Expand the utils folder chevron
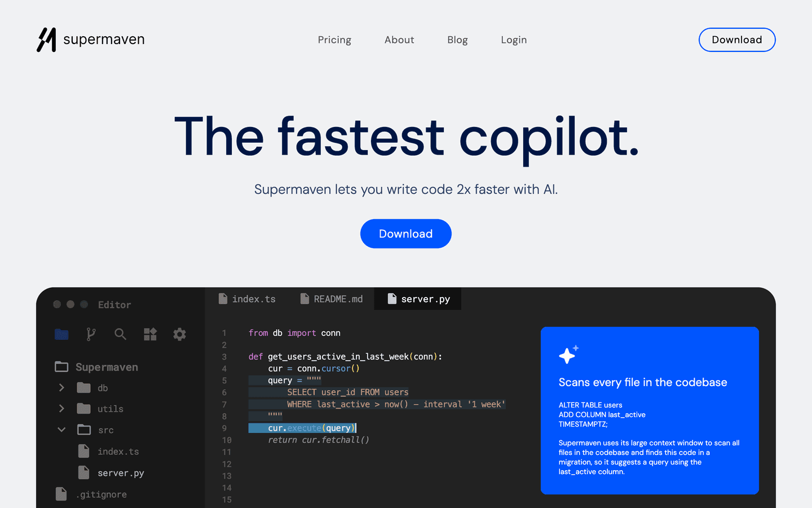812x508 pixels. click(61, 409)
